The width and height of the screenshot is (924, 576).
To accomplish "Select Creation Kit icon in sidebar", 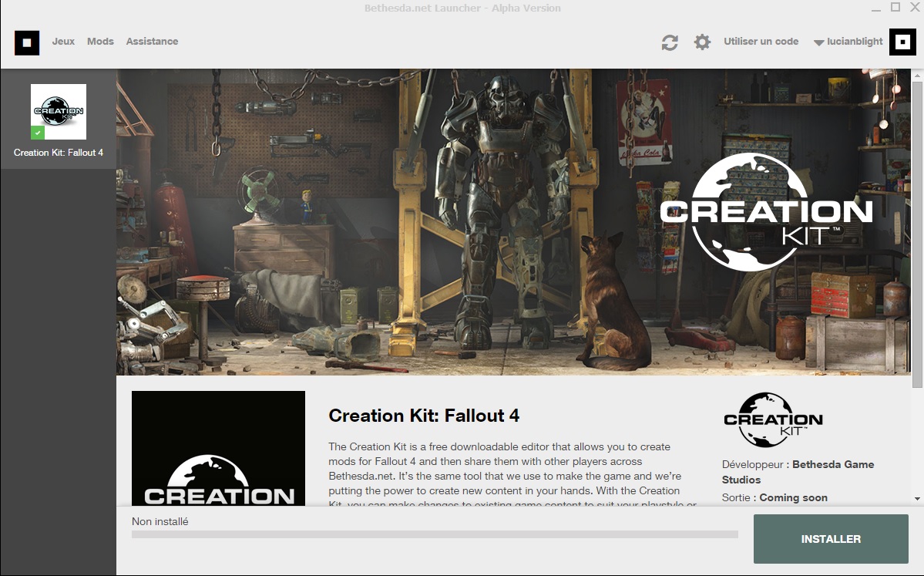I will click(x=59, y=111).
